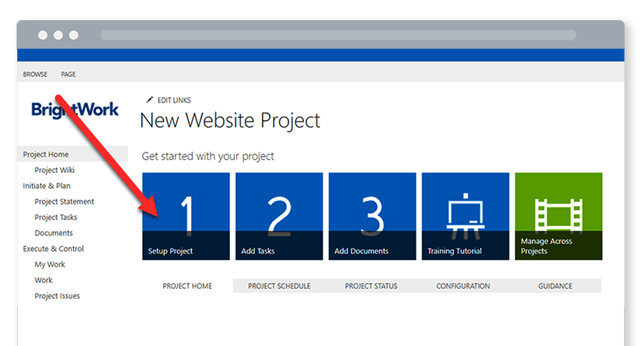Open My Work in left navigation
The image size is (644, 346).
click(x=49, y=265)
